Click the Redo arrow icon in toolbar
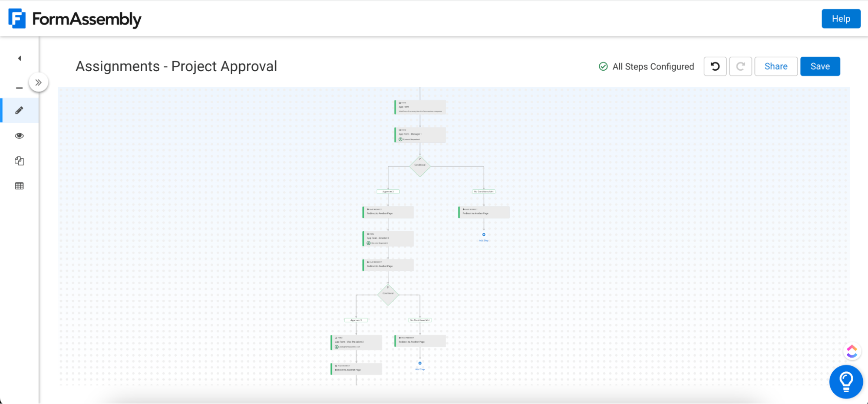868x404 pixels. 740,66
